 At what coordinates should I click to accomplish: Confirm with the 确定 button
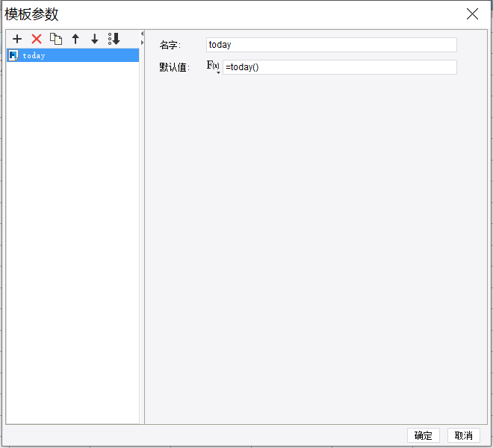424,435
